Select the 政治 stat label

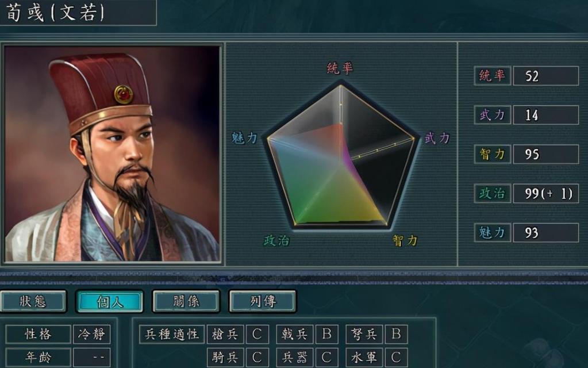coord(493,194)
